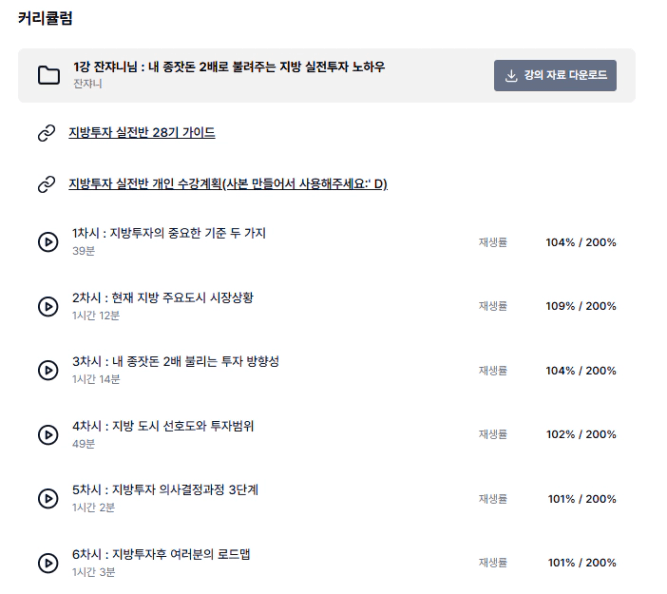The image size is (667, 594).
Task: Download lecture materials with 강의 자료 다운로드 button
Action: tap(555, 75)
